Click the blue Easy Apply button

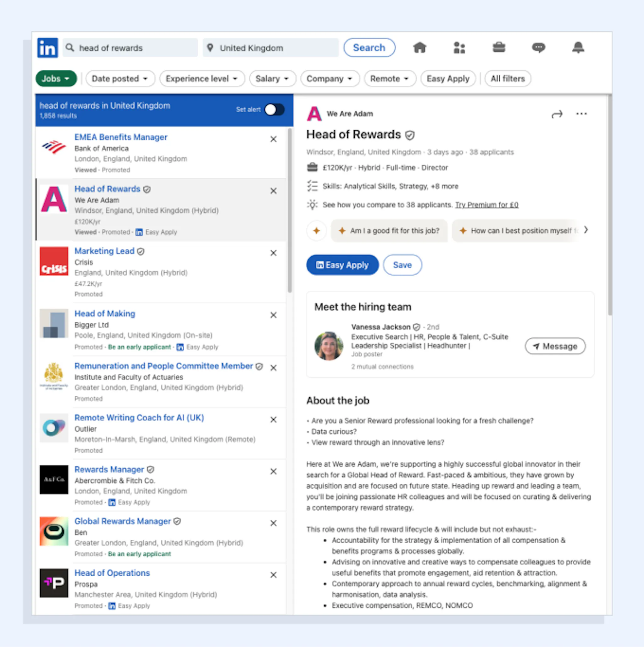pos(342,265)
